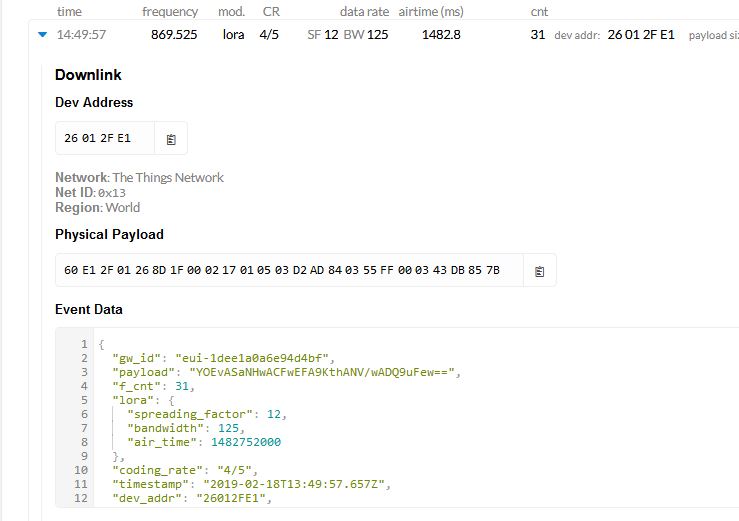Click the Net ID 0x13 value
Image resolution: width=739 pixels, height=521 pixels.
point(112,193)
